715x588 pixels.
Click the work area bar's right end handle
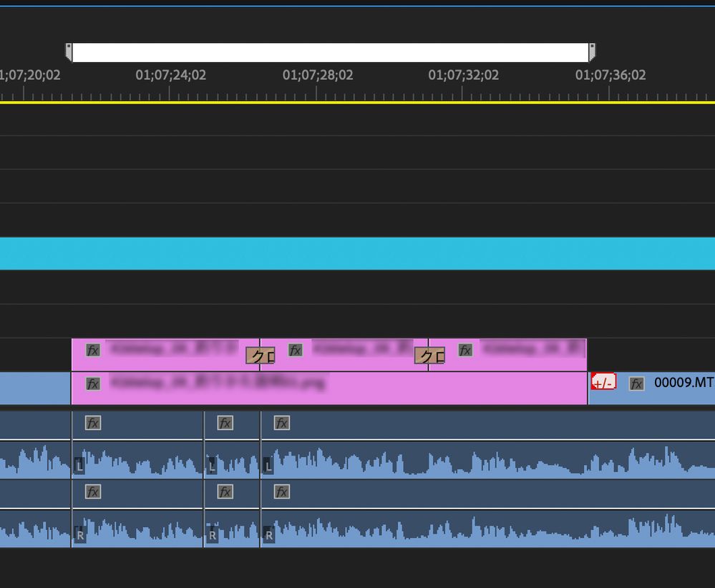click(x=592, y=52)
